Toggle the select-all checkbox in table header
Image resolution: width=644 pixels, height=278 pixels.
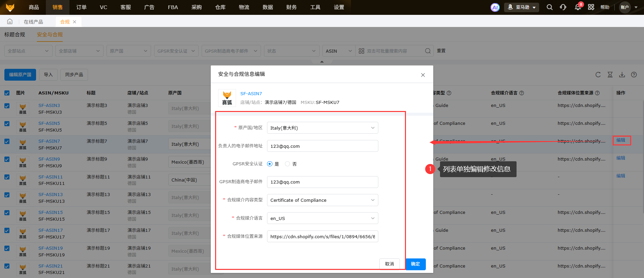(7, 93)
